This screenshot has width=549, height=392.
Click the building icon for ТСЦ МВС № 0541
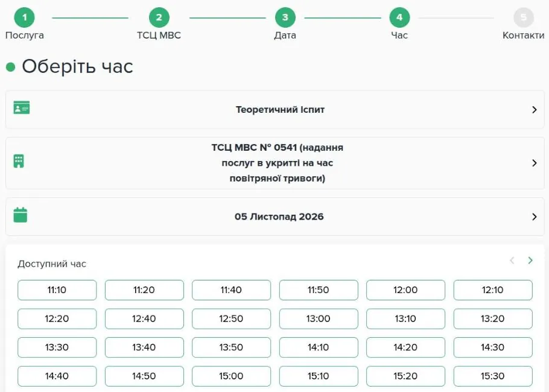pos(19,161)
